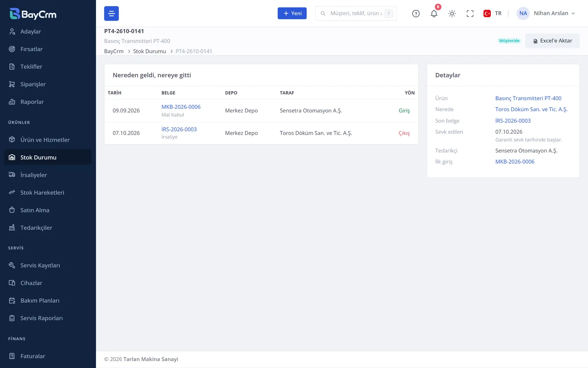The height and width of the screenshot is (368, 588).
Task: Open the notifications bell
Action: [x=434, y=13]
